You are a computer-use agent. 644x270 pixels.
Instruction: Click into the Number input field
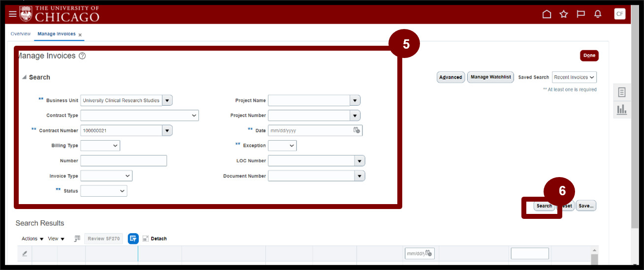(x=124, y=161)
